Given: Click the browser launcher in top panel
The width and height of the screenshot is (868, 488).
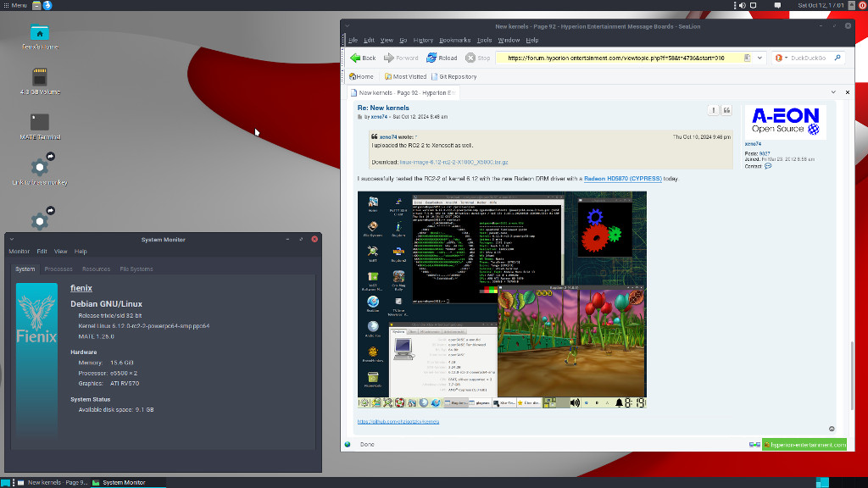Looking at the screenshot, I should pyautogui.click(x=47, y=5).
